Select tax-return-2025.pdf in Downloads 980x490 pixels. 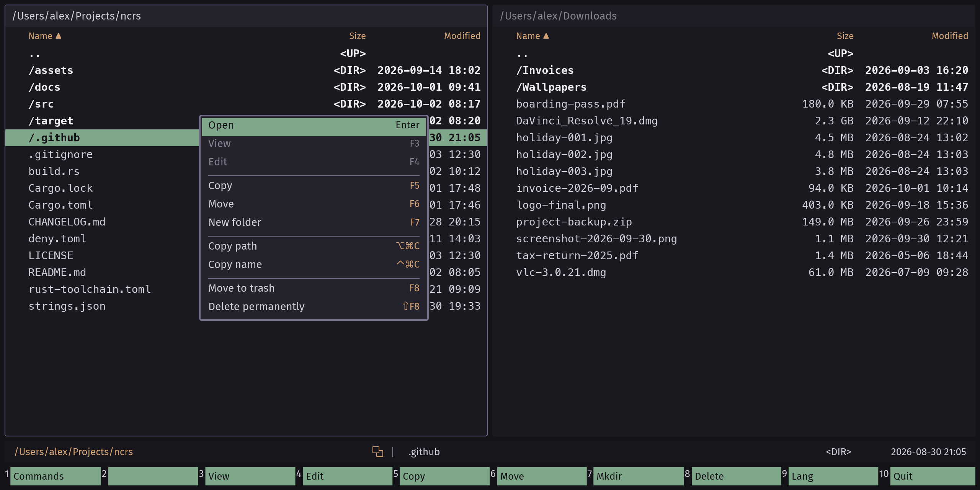[x=734, y=256]
